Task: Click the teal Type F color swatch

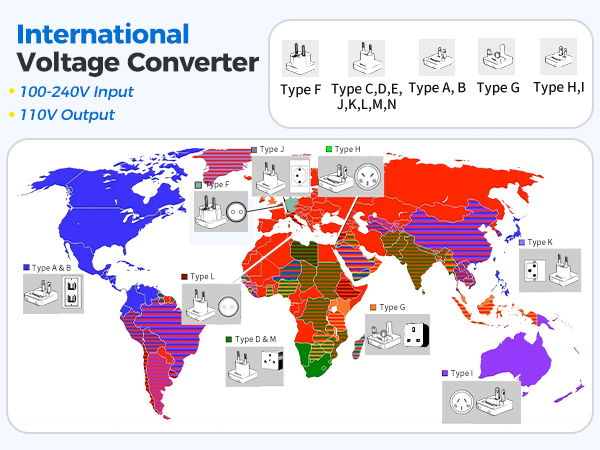Action: click(x=198, y=185)
